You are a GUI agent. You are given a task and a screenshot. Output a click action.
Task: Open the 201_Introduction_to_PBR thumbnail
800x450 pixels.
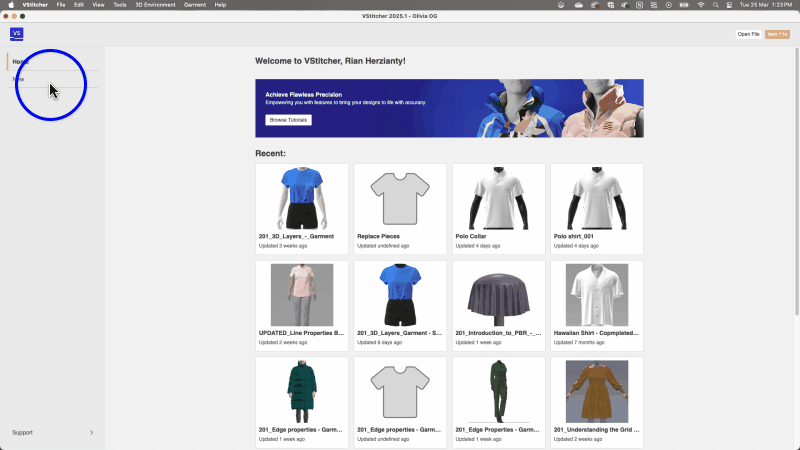(x=498, y=297)
